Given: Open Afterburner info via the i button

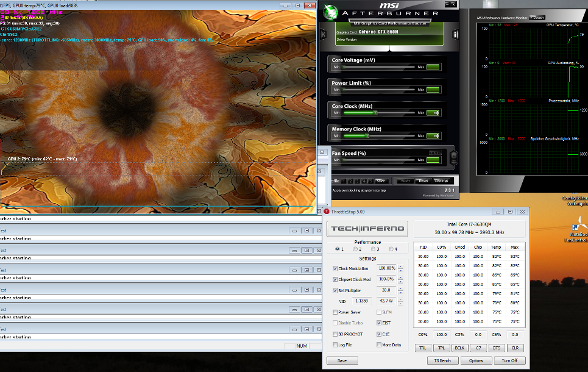Looking at the screenshot, I should tap(455, 35).
